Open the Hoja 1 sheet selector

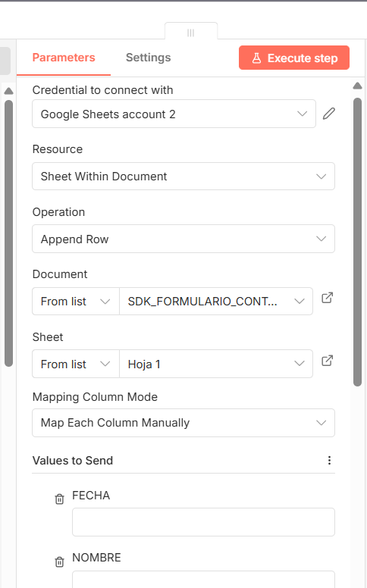[216, 364]
